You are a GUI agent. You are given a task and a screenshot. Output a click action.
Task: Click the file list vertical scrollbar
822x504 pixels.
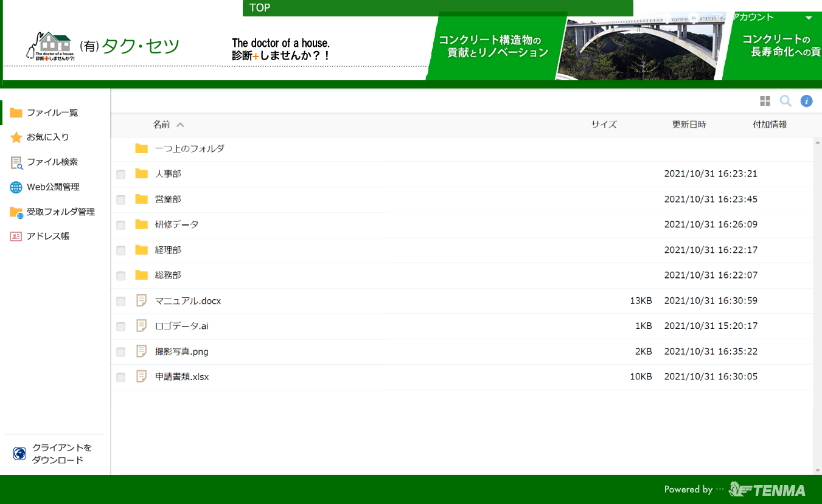[x=817, y=304]
